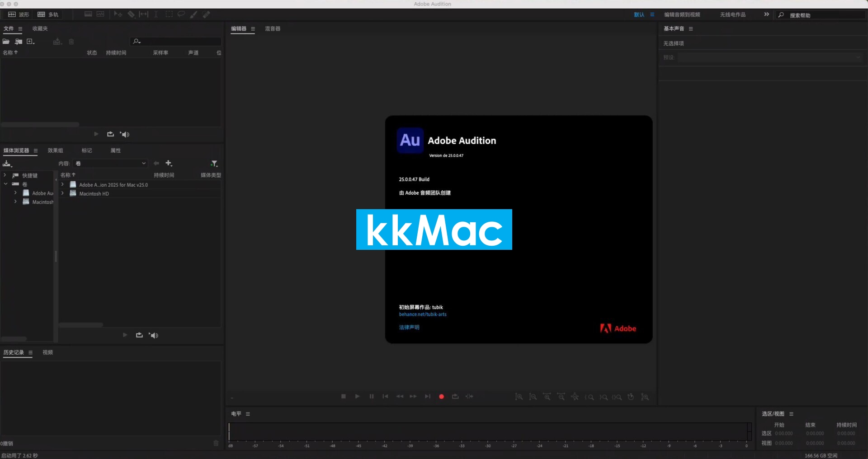
Task: Click the Media Browser download shortcut icon
Action: click(x=7, y=164)
